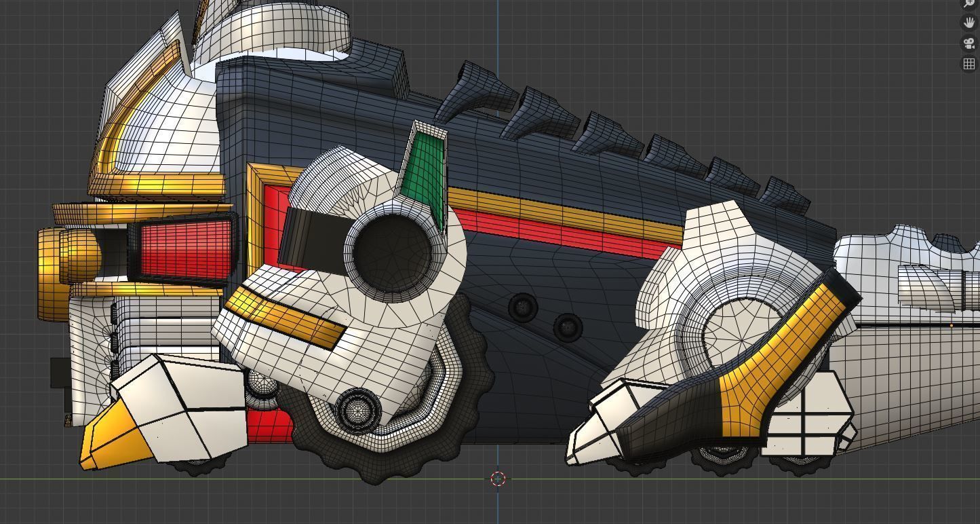Toggle the camera view icon
Viewport: 980px width, 524px height.
969,43
